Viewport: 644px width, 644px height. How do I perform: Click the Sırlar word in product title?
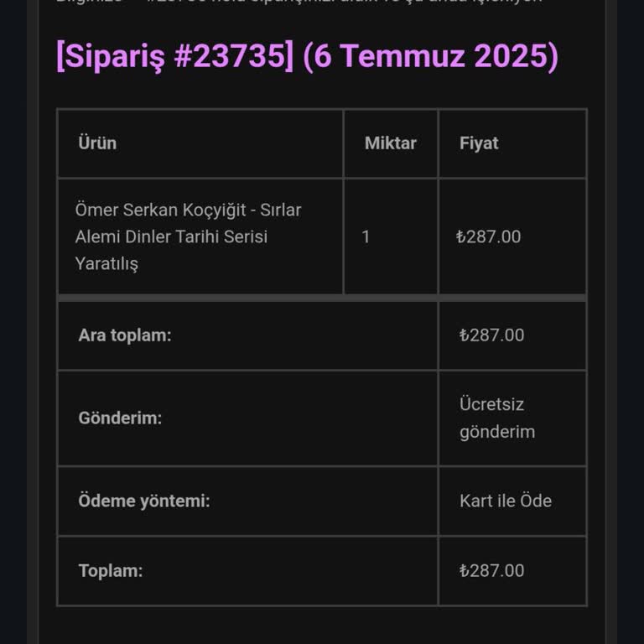[280, 210]
